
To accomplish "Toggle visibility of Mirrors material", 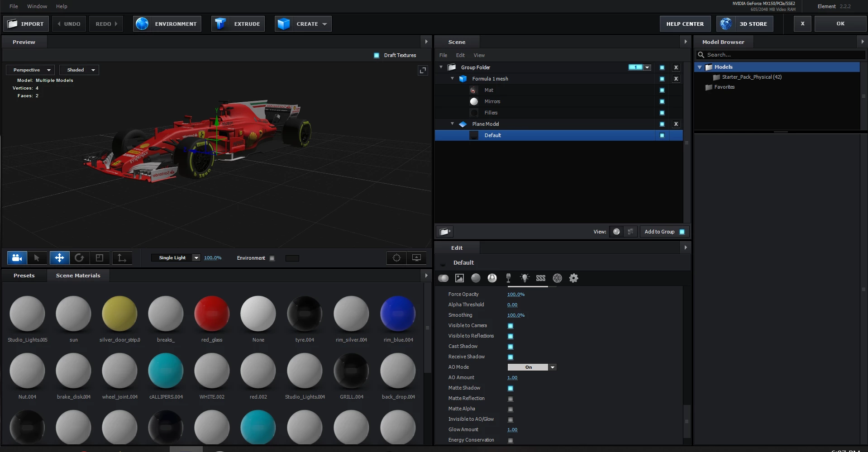I will pos(662,101).
